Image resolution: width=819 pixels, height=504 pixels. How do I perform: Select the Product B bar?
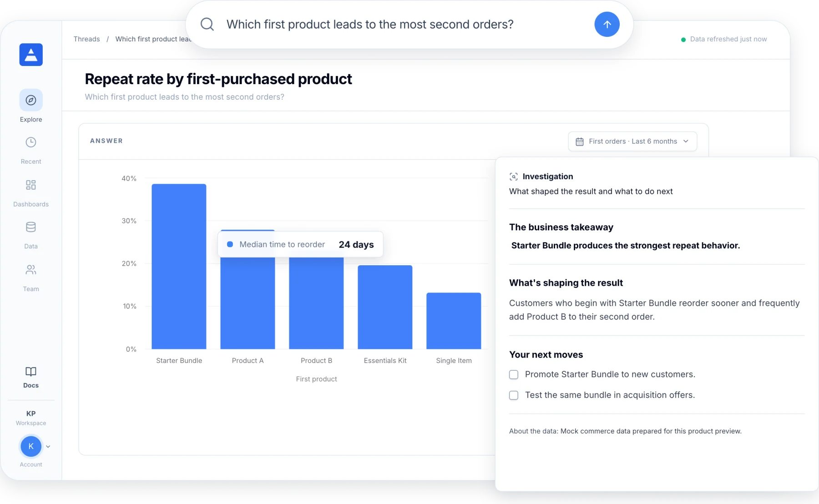316,303
